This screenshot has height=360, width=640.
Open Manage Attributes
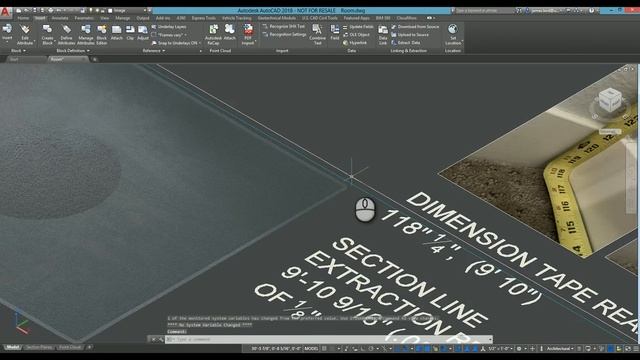click(x=86, y=34)
